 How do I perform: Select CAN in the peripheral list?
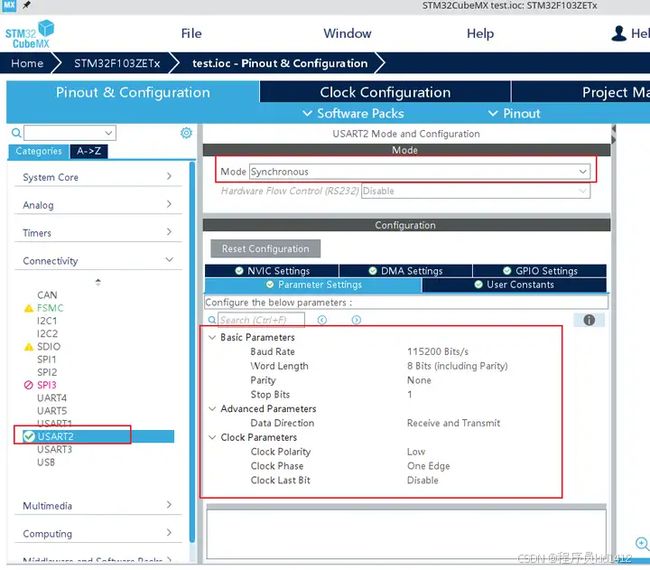(47, 295)
